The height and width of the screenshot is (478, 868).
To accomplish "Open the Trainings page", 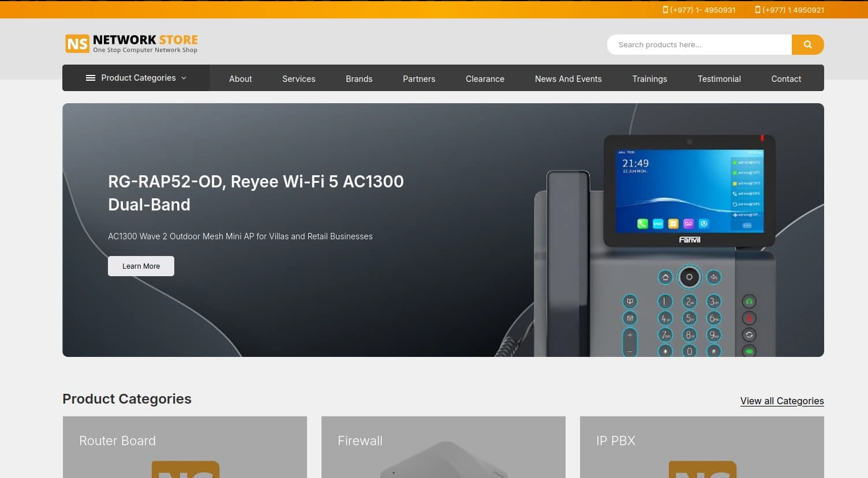I will pos(649,79).
